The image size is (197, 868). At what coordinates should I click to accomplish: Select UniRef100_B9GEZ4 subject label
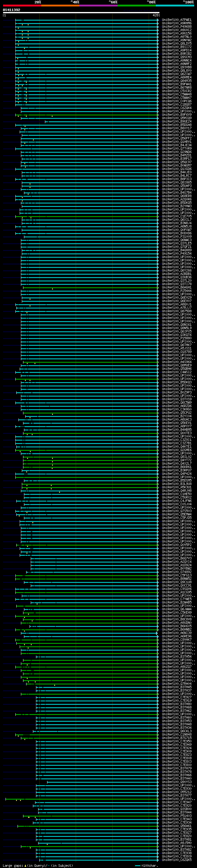(x=176, y=122)
